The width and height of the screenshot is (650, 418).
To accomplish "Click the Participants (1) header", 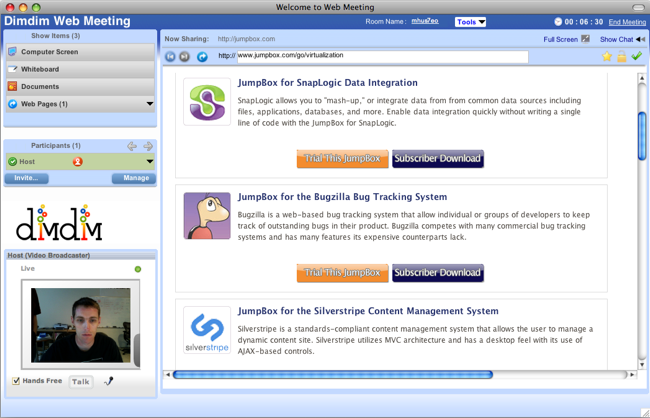I will [56, 146].
